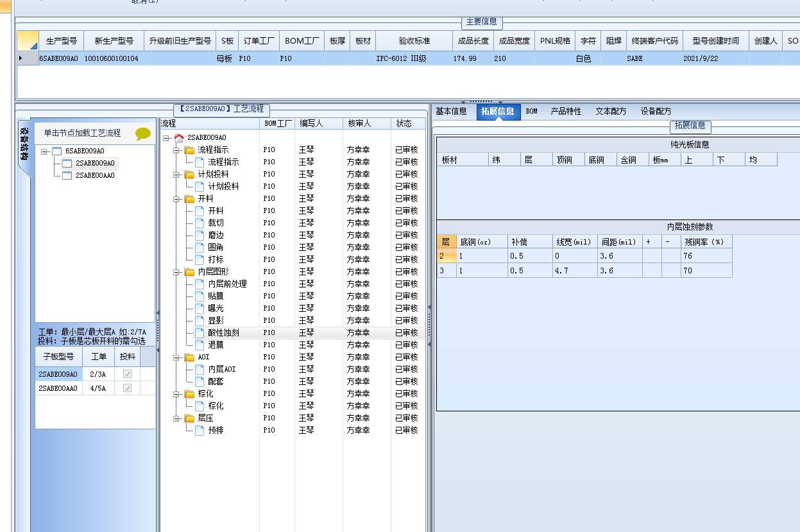This screenshot has width=800, height=532.
Task: Collapse the 流程指示 folder node
Action: tap(176, 150)
